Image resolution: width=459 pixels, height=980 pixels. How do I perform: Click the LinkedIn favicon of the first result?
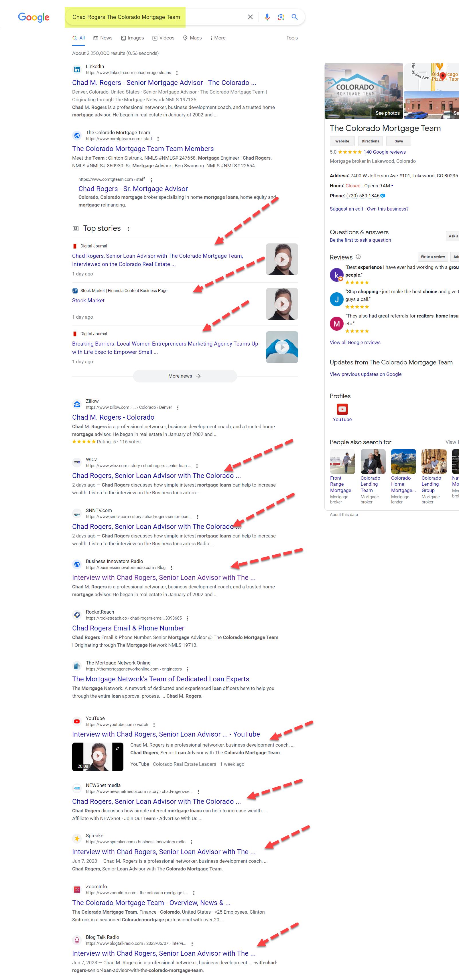coord(77,70)
